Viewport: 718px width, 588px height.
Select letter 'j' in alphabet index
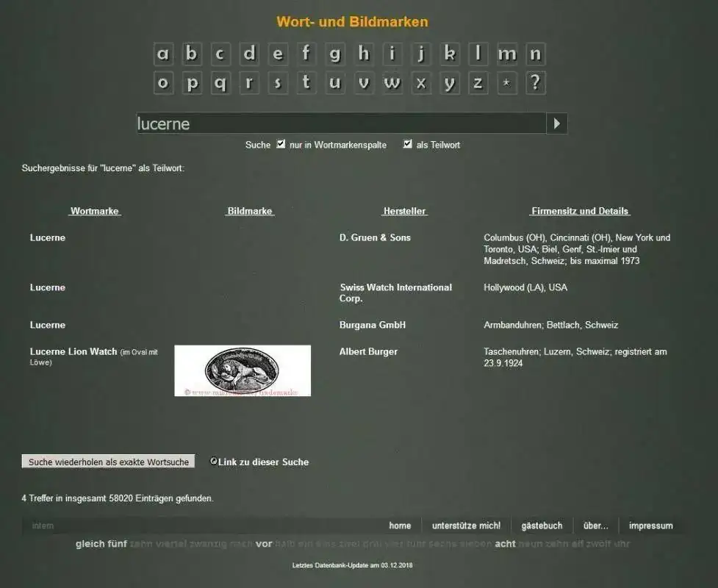point(421,54)
